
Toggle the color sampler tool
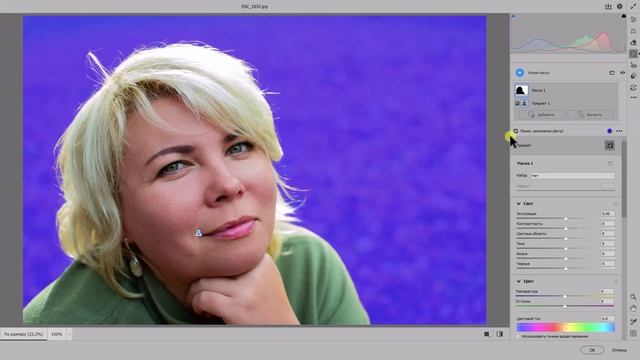(x=633, y=322)
